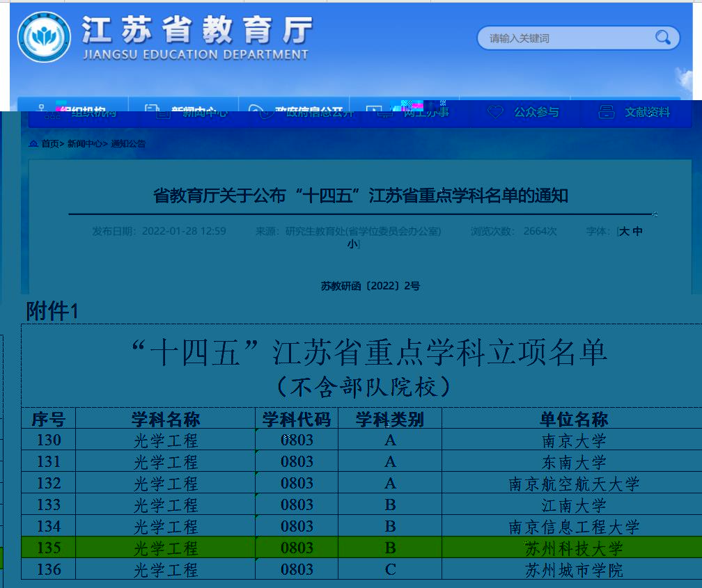The image size is (702, 588).
Task: Click category C in row 136
Action: pyautogui.click(x=389, y=569)
